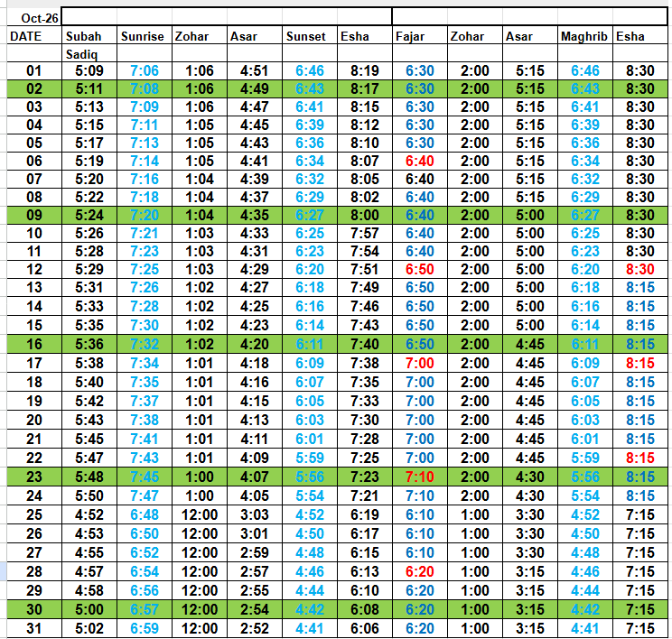Select highlighted date cell 16

pos(34,344)
